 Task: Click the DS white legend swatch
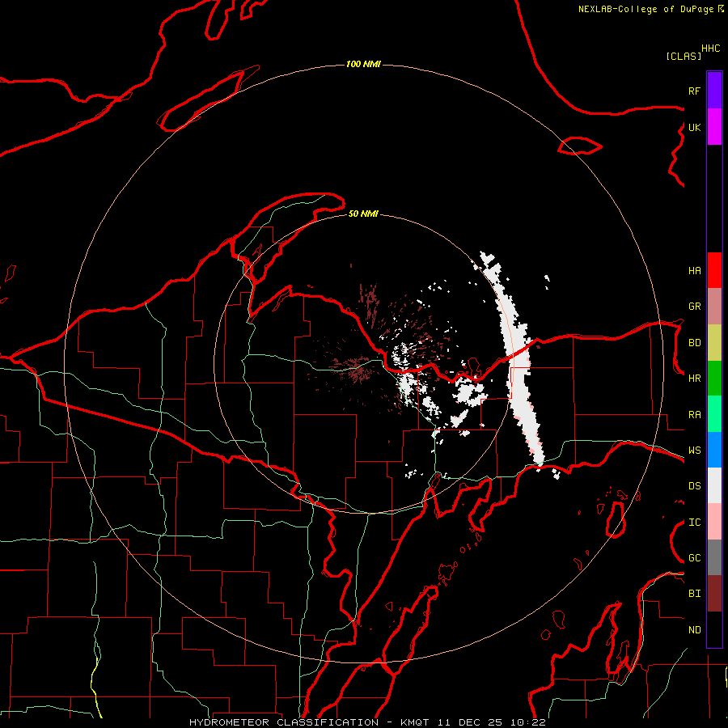714,485
